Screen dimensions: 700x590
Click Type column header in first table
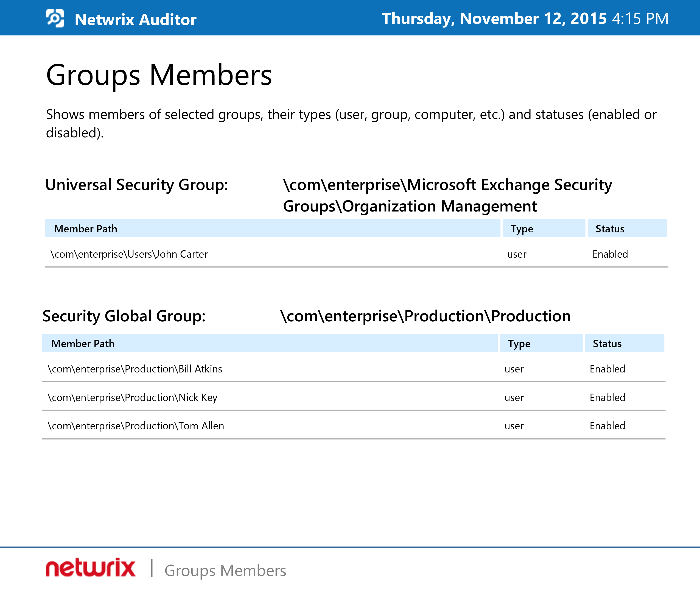coord(522,229)
